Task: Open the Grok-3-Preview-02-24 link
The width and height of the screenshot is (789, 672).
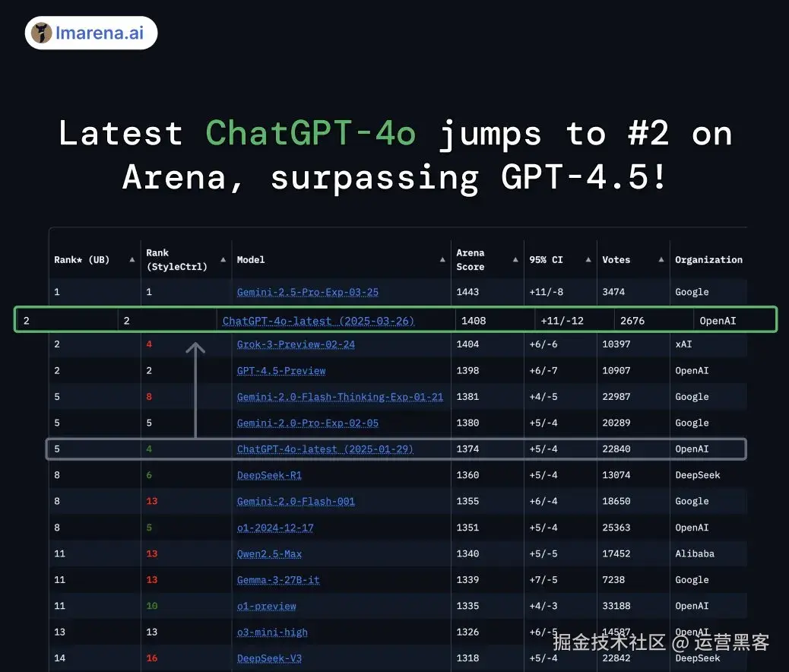Action: click(x=296, y=344)
